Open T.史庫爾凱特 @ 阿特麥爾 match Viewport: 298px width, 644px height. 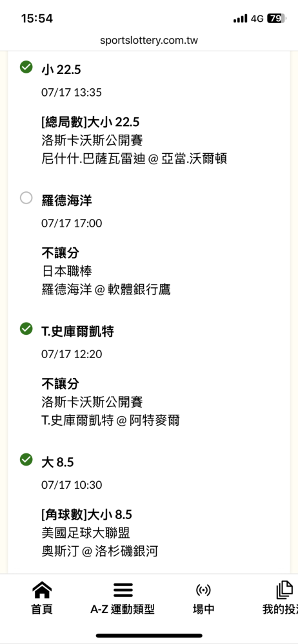point(111,421)
